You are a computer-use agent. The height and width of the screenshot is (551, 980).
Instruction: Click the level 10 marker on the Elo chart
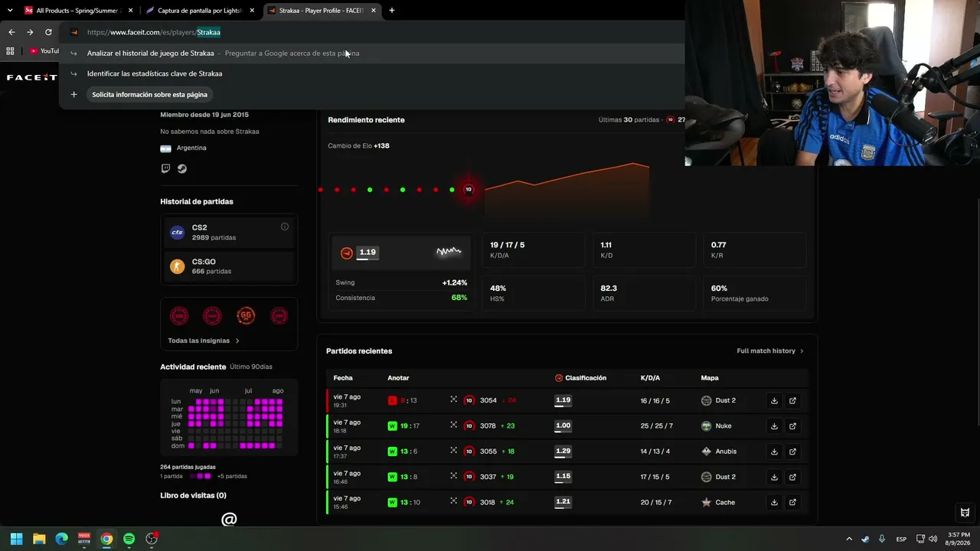(469, 189)
